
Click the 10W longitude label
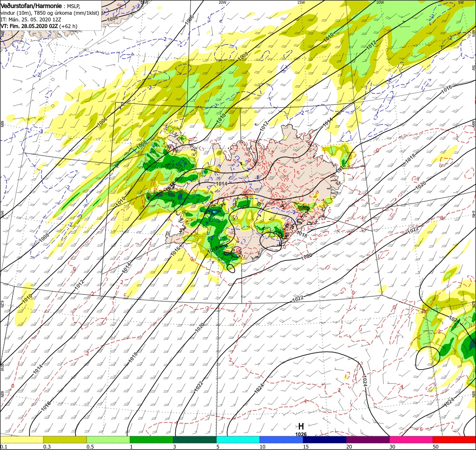380,2
